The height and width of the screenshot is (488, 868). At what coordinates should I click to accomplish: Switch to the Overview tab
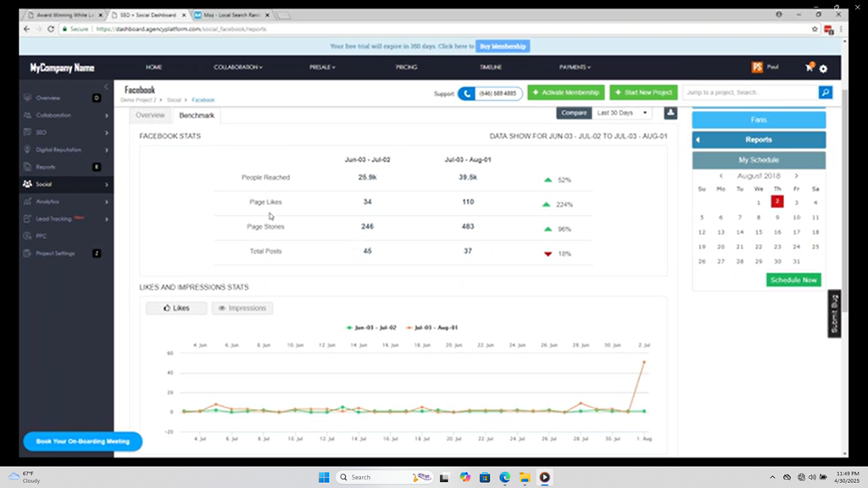150,115
